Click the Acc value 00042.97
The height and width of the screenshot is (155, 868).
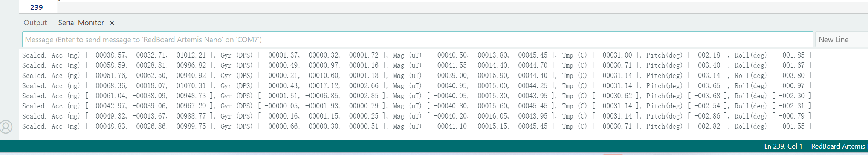tap(111, 106)
